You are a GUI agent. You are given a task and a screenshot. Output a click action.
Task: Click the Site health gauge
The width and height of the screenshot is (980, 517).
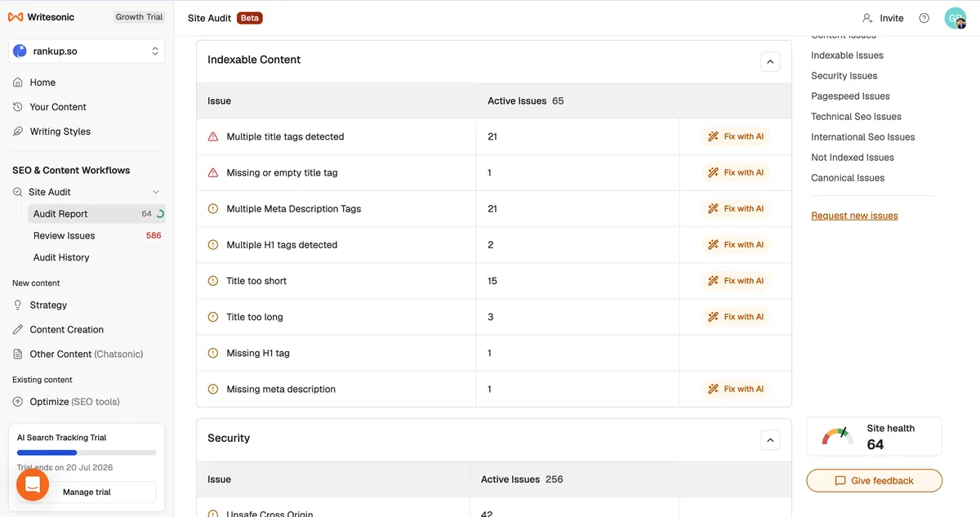pos(838,436)
